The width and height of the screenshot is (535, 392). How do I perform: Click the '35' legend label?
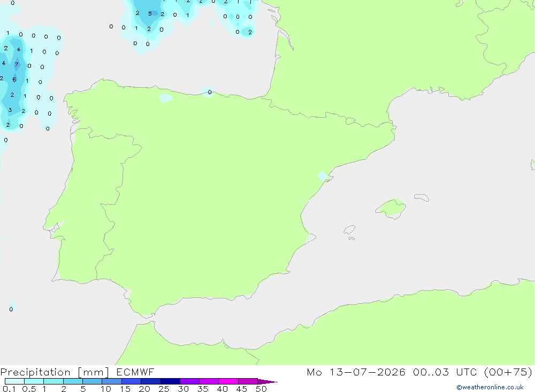point(203,389)
